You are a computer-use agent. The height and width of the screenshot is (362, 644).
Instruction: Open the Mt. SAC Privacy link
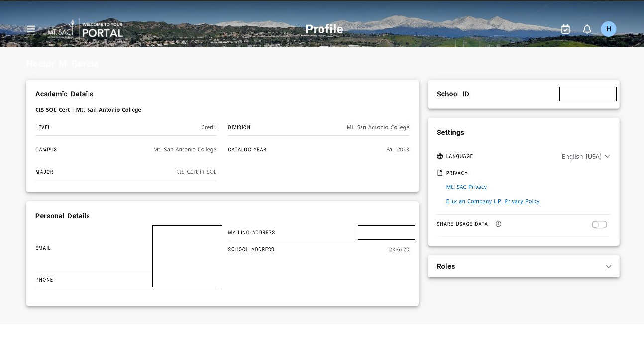click(466, 187)
